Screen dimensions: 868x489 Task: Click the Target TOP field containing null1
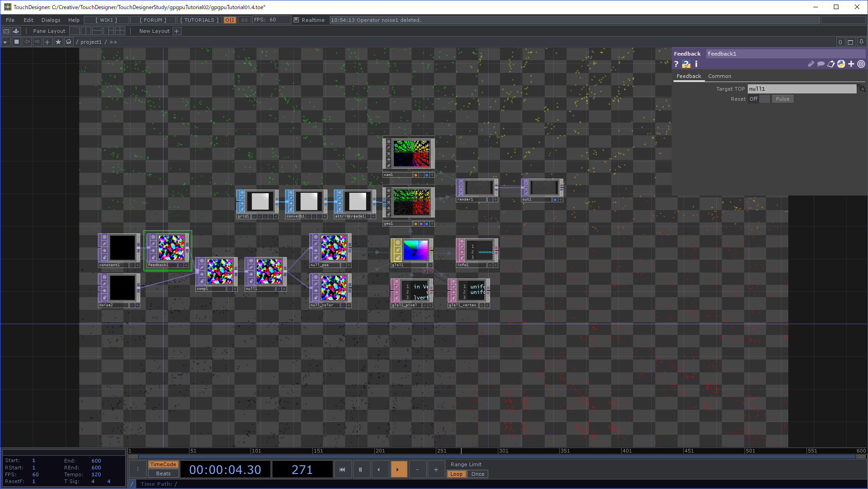point(802,89)
